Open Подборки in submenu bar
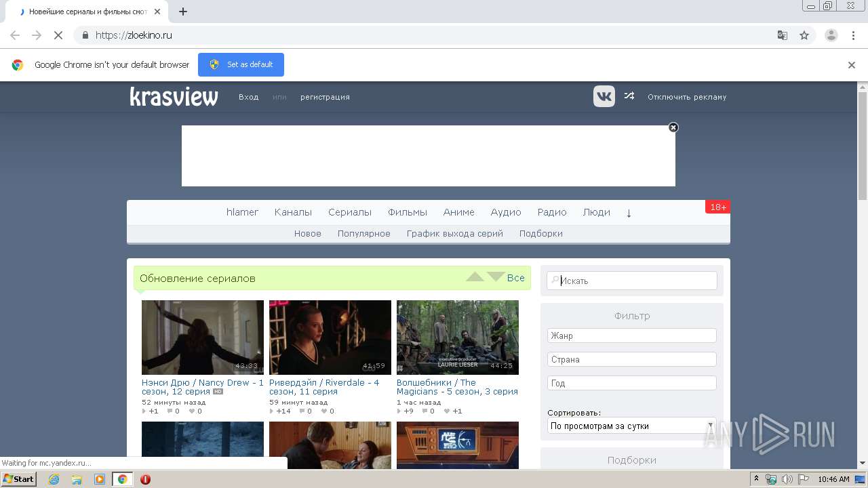 (x=541, y=233)
